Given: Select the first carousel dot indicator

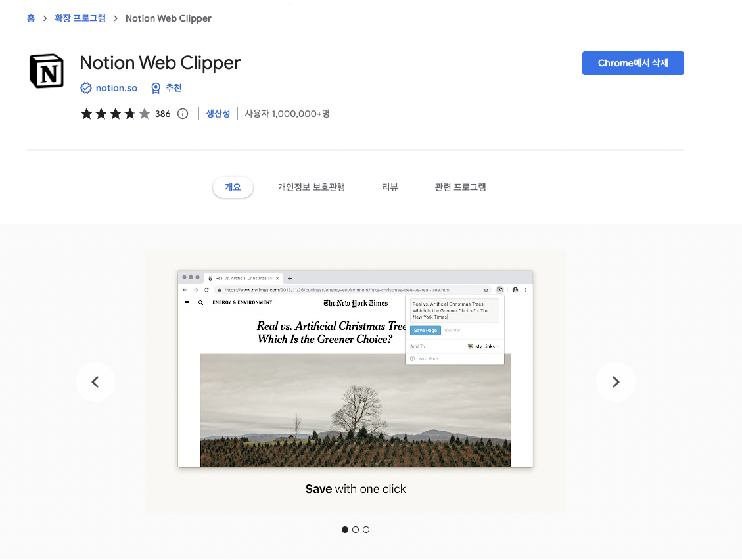Looking at the screenshot, I should click(x=344, y=530).
